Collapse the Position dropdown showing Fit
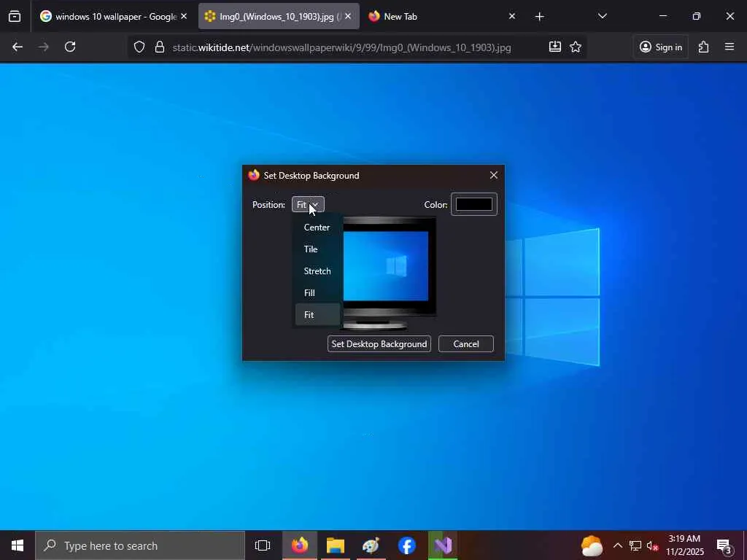747x560 pixels. click(308, 204)
